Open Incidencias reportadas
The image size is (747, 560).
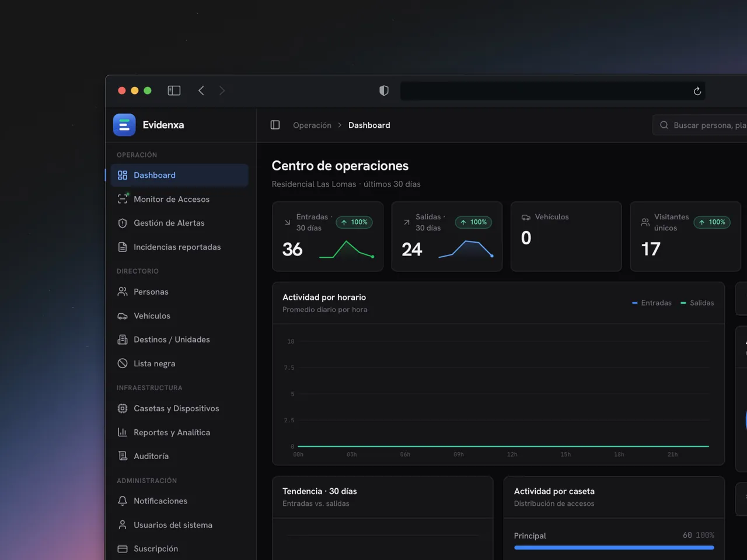pyautogui.click(x=179, y=247)
